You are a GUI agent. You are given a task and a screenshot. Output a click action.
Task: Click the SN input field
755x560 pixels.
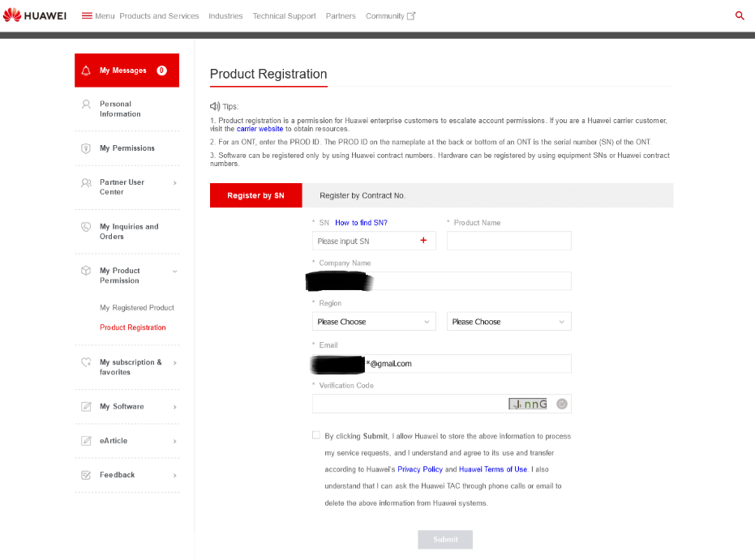[x=374, y=241]
